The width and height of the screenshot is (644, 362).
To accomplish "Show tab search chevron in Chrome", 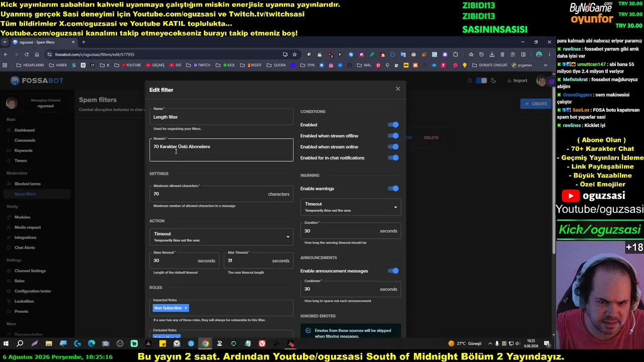I will (5, 42).
